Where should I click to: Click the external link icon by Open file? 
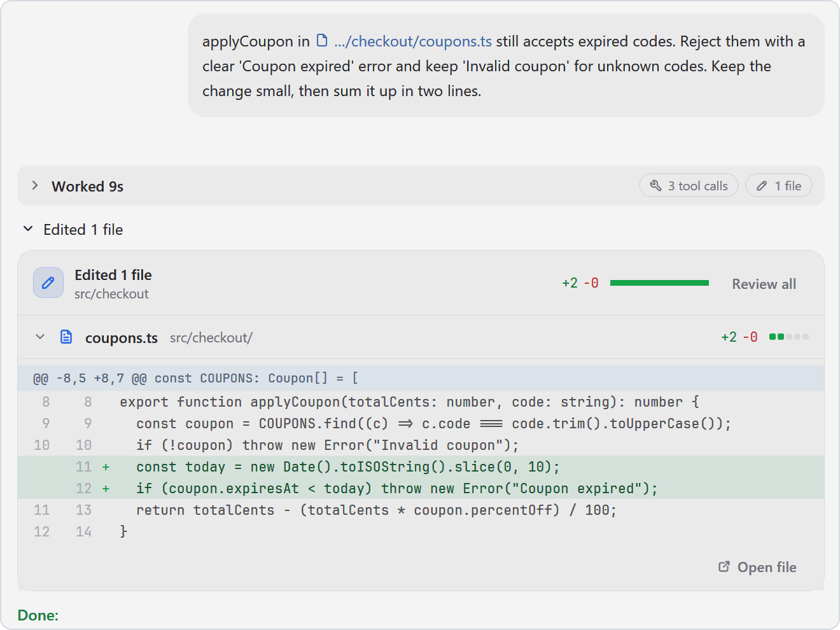(724, 566)
